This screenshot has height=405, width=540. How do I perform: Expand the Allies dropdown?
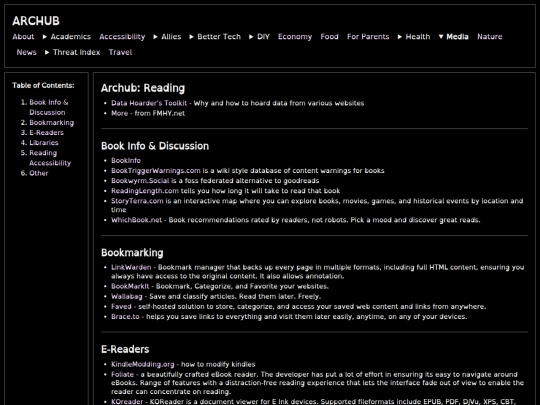(x=167, y=37)
